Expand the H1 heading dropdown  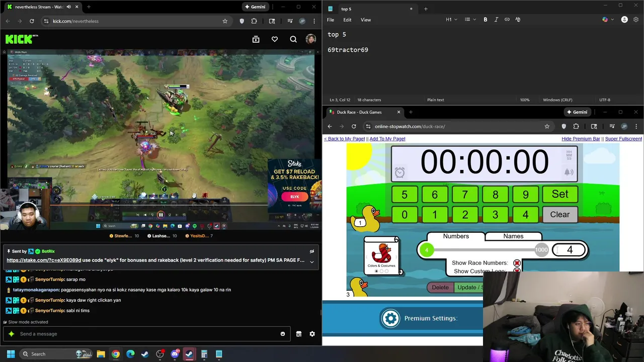[451, 20]
